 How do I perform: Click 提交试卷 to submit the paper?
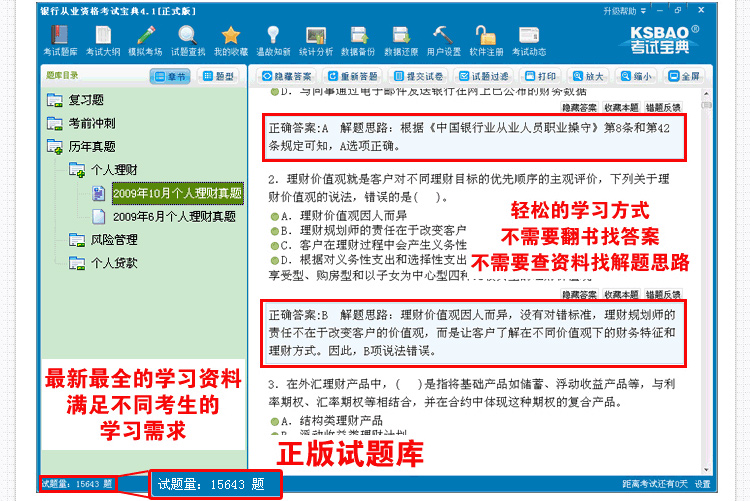pos(419,76)
